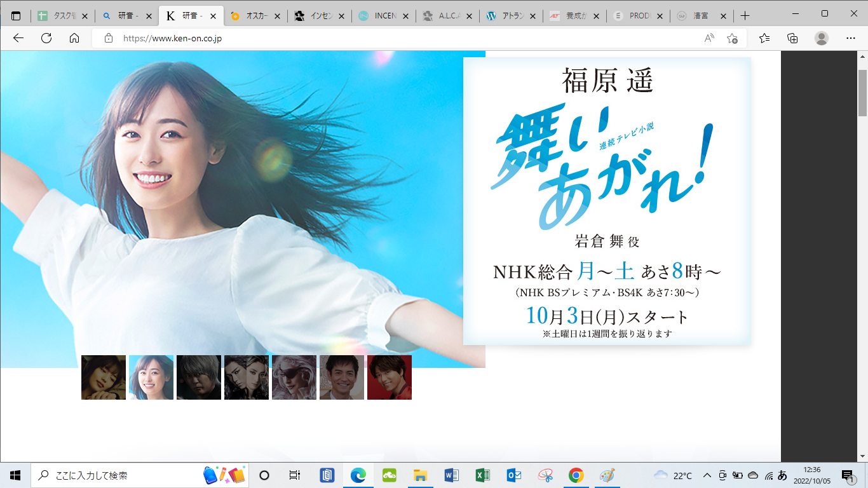Select the first slide thumbnail, woman resting on her arm
This screenshot has height=488, width=868.
click(104, 377)
